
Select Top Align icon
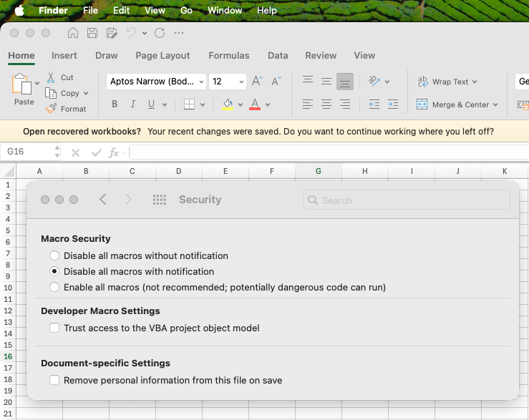[x=307, y=81]
